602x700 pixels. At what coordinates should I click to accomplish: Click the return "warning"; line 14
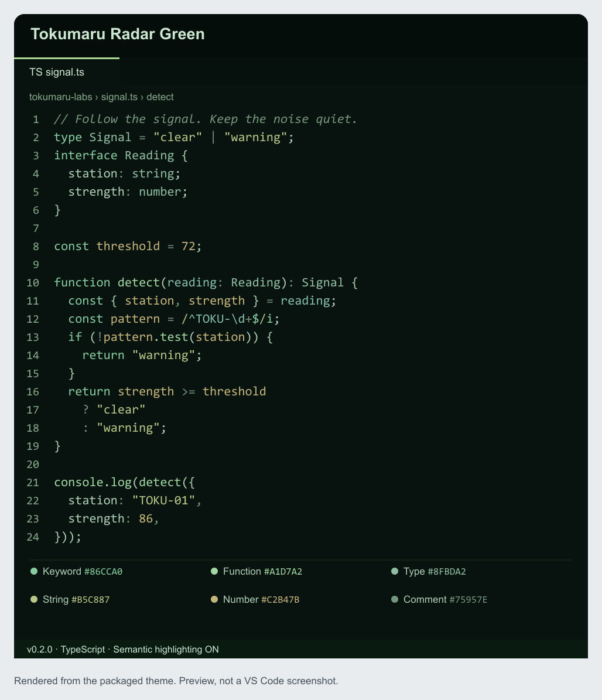(142, 356)
